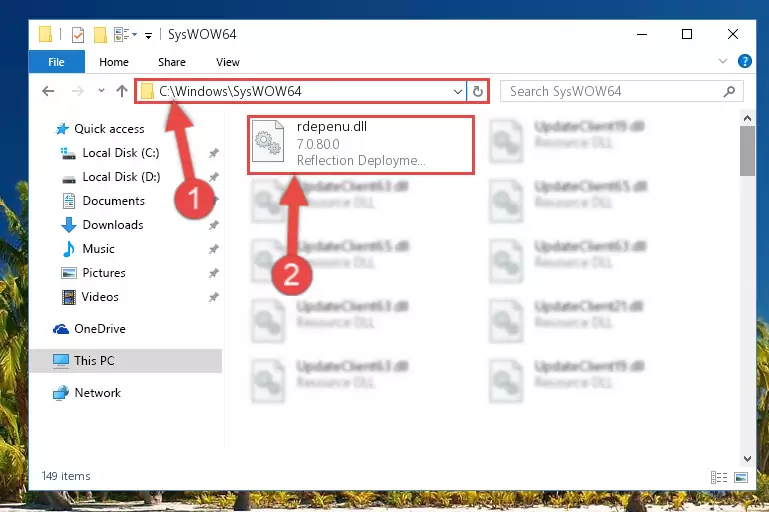Click the Search SysWOW64 box
This screenshot has width=769, height=512.
tap(621, 91)
